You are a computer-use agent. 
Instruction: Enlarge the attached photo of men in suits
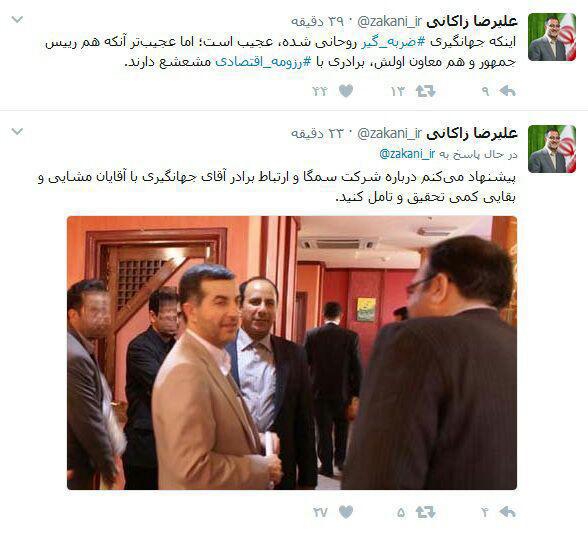(292, 353)
